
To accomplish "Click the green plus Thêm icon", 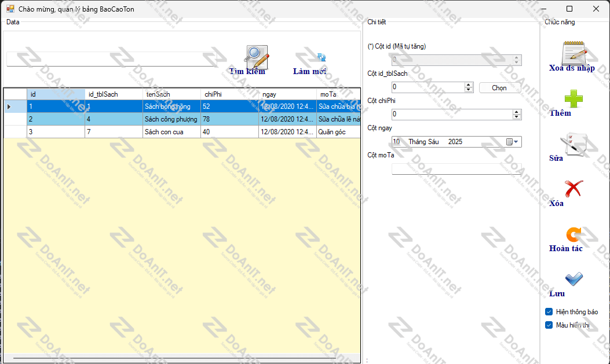I will click(x=574, y=99).
